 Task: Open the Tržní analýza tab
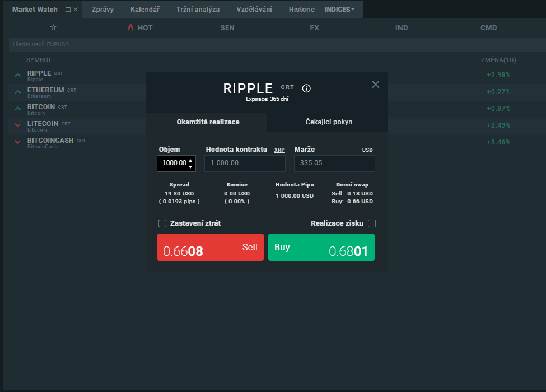(x=198, y=10)
